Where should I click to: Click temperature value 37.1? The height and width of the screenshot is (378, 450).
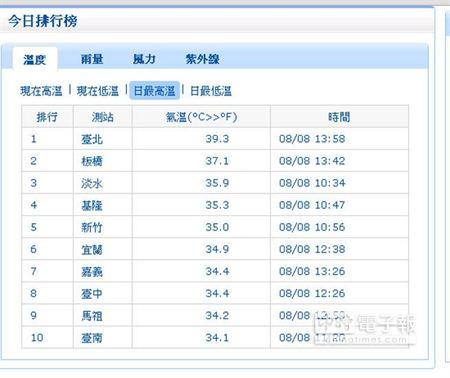coord(217,161)
